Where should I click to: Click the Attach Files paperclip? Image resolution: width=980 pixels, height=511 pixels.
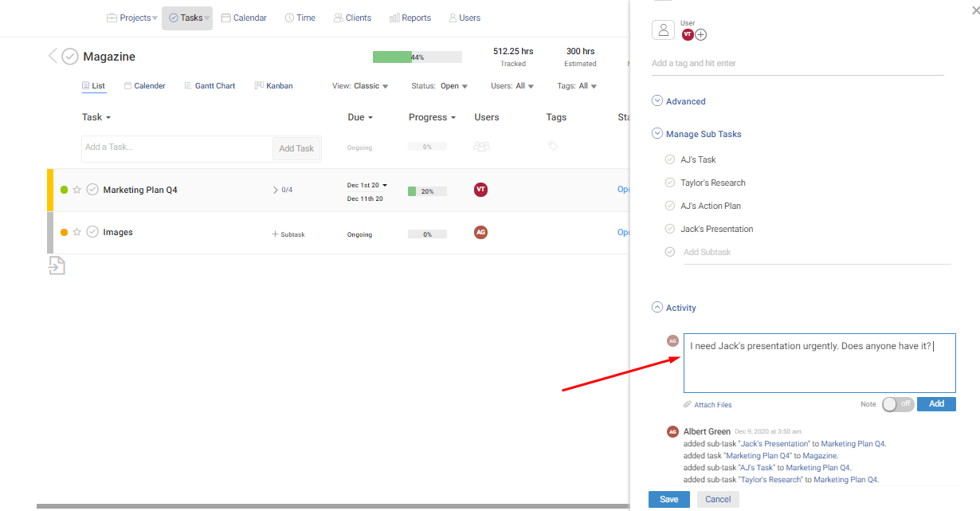(688, 405)
